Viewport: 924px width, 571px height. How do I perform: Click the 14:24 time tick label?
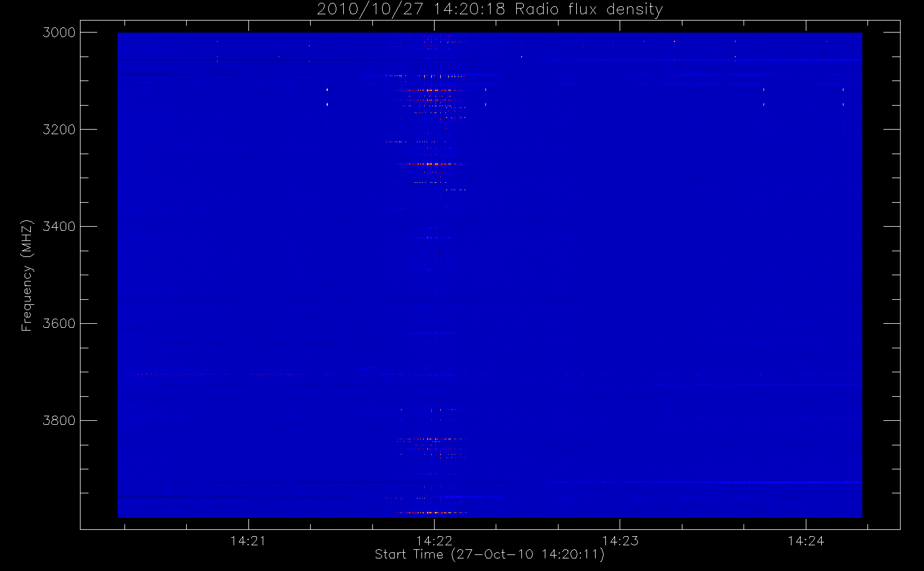[806, 541]
